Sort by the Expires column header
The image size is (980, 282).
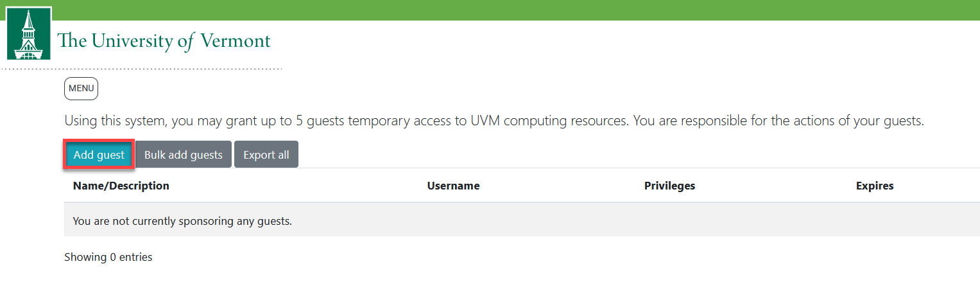pyautogui.click(x=875, y=186)
